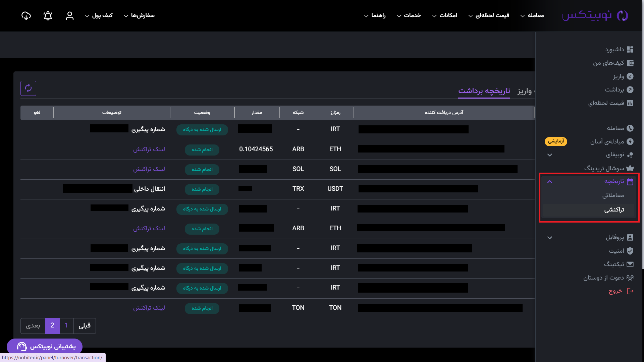Open the راهنما top menu dropdown
The height and width of the screenshot is (362, 644).
(375, 15)
